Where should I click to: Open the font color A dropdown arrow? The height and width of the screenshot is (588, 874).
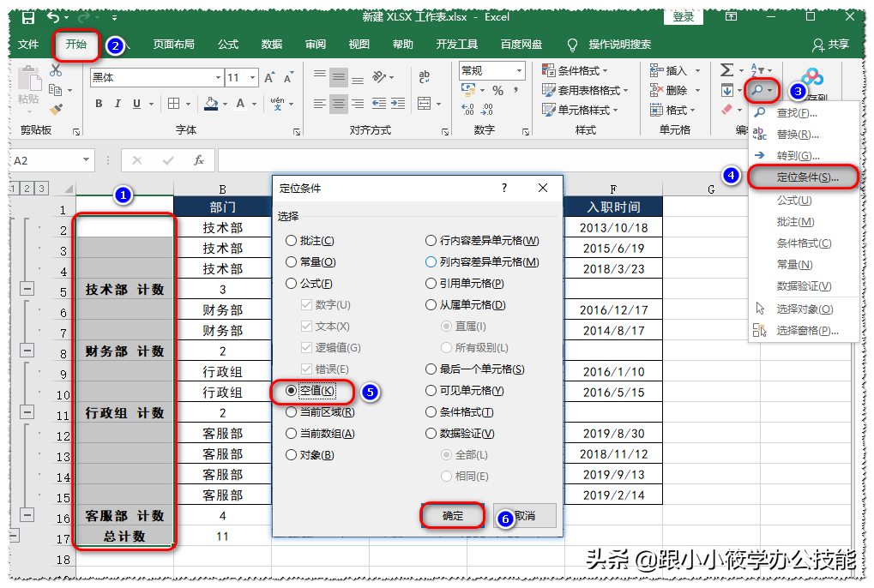click(254, 104)
